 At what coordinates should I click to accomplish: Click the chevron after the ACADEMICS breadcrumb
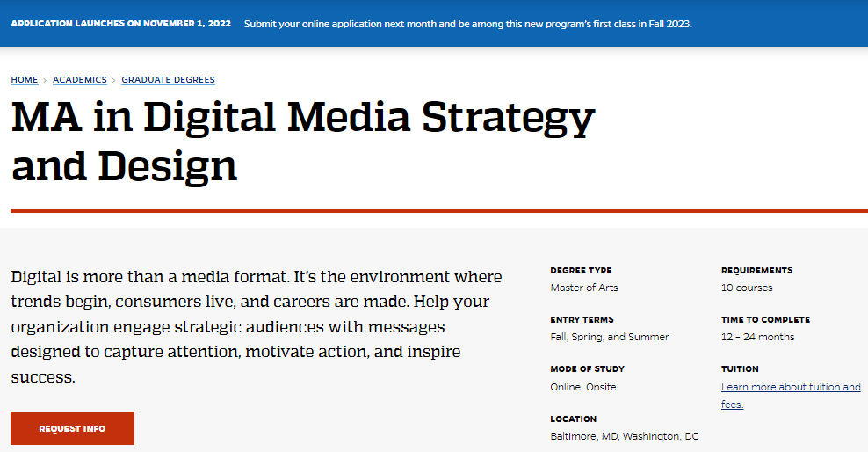coord(114,80)
